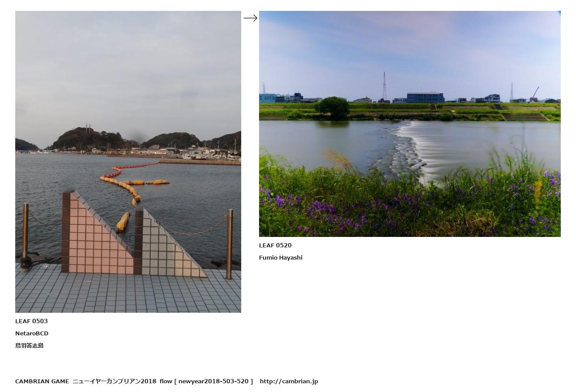Click the newyear2018-503-520 identifier
The height and width of the screenshot is (392, 576).
coord(213,381)
